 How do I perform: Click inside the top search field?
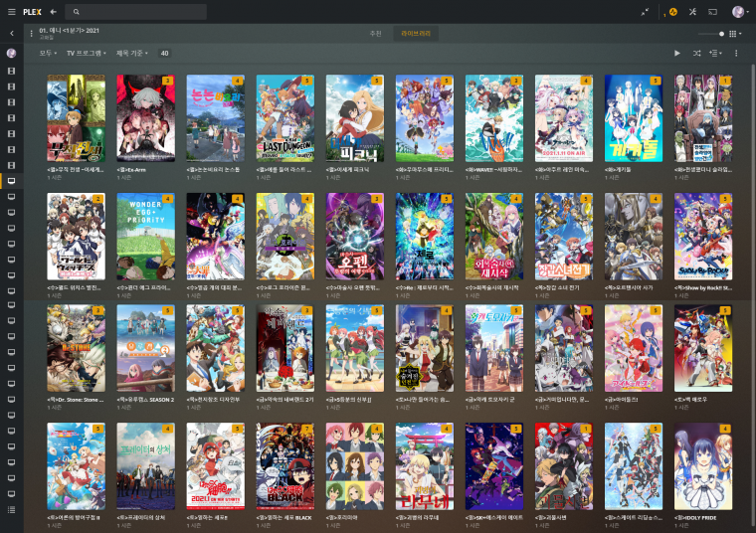[x=136, y=12]
